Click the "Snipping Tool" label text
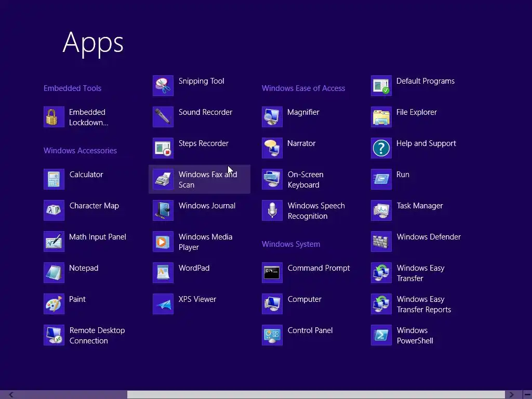Screen dimensions: 532x399 [201, 81]
